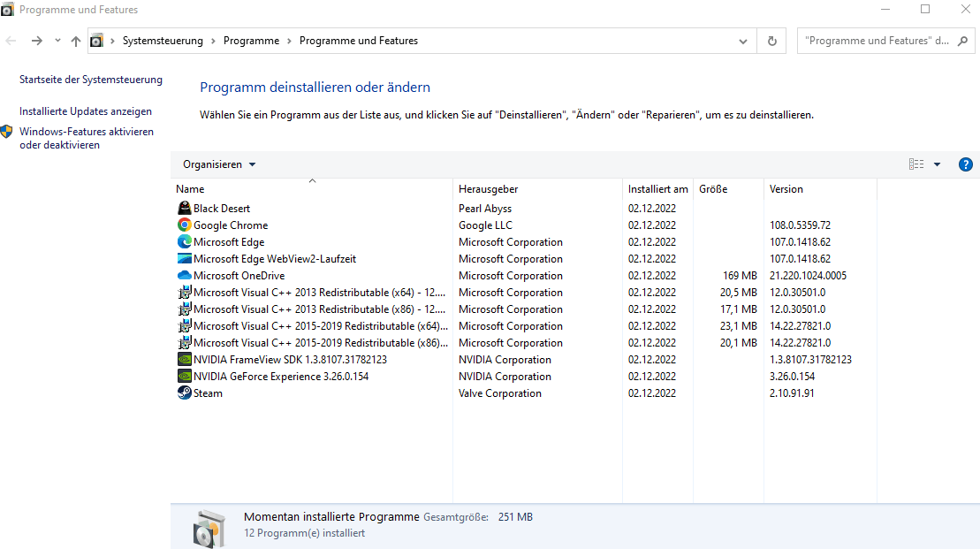Click the Microsoft OneDrive cloud icon
Screen dimensions: 980x549
point(185,276)
